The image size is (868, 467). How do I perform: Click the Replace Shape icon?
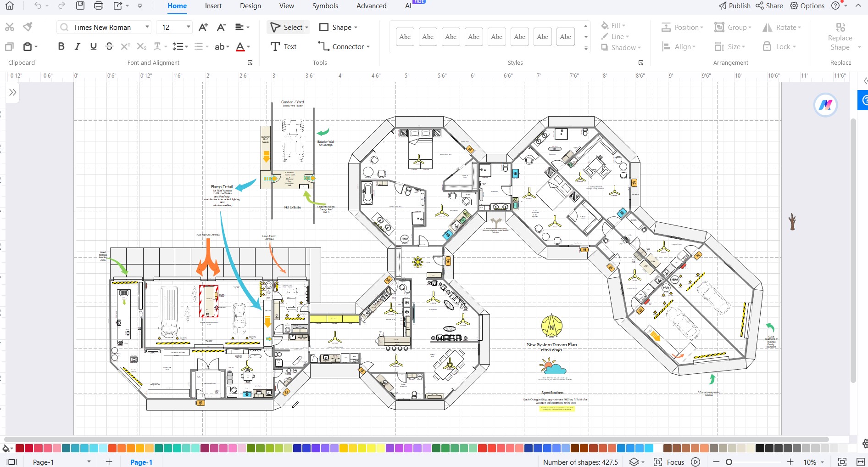(x=840, y=28)
